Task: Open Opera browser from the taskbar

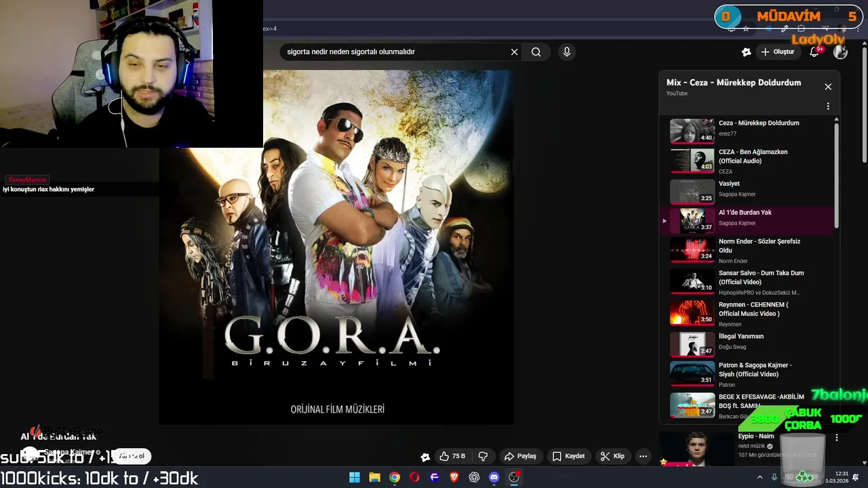Action: (414, 477)
